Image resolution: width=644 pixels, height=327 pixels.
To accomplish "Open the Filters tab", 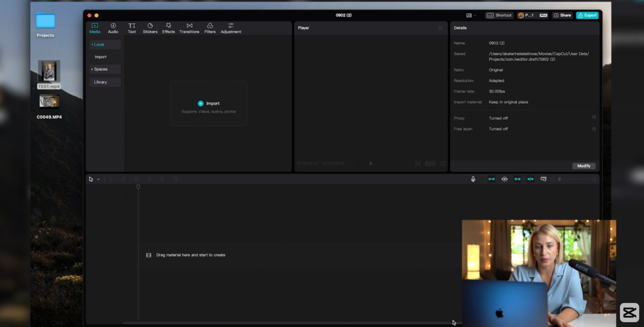I will (x=210, y=28).
